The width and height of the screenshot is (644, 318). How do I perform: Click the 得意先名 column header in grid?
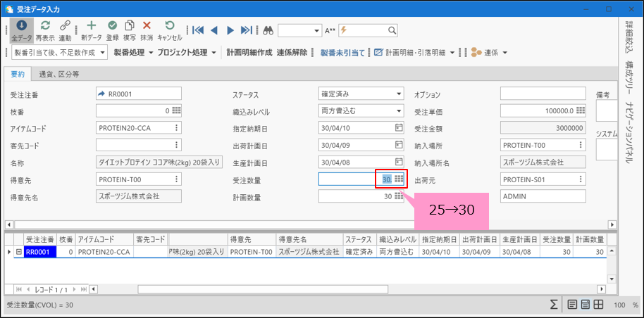[309, 239]
